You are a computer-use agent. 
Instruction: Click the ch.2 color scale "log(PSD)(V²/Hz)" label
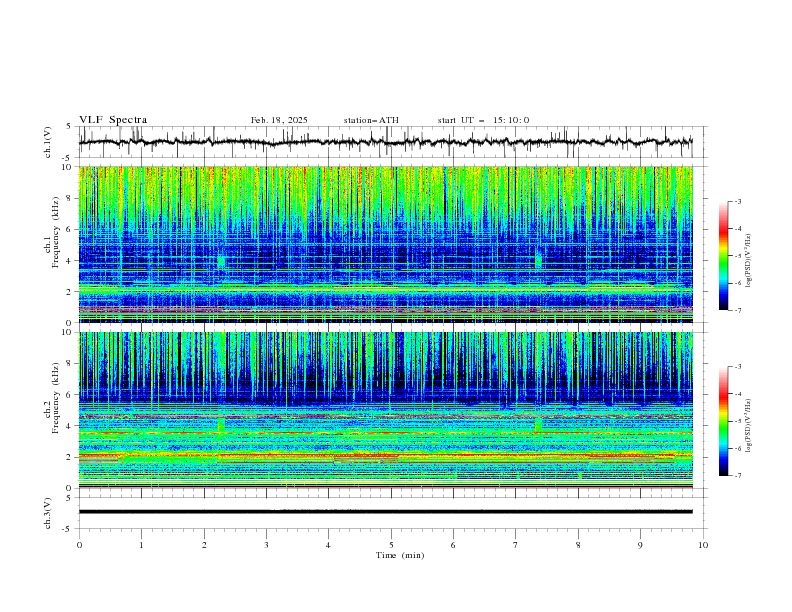(x=749, y=426)
